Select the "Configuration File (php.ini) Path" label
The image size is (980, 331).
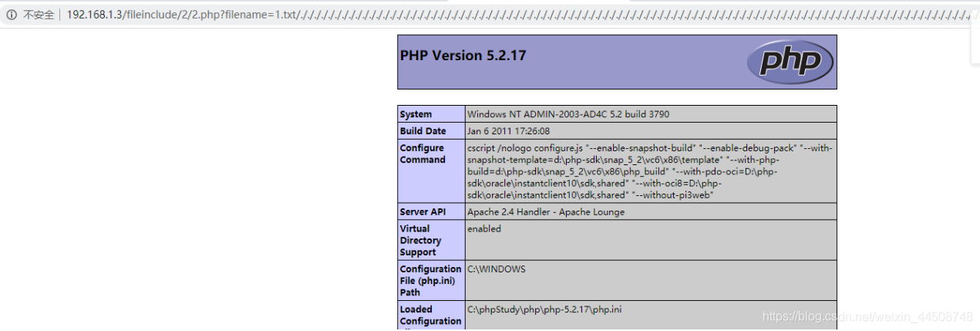pos(430,281)
